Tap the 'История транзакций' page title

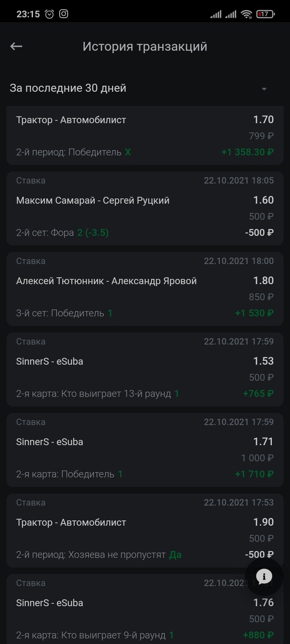[145, 47]
